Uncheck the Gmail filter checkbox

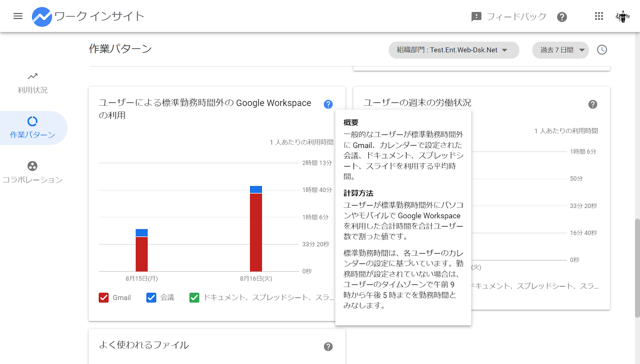click(x=104, y=298)
